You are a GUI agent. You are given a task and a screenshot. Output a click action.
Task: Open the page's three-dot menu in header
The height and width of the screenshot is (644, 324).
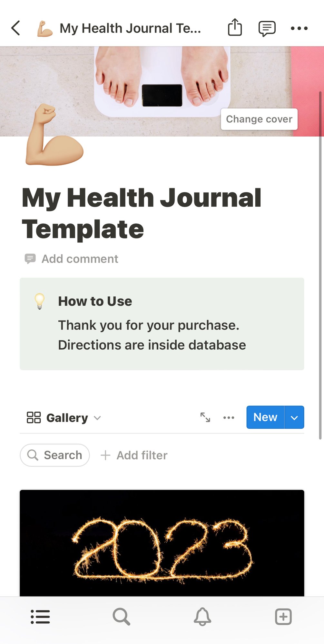pyautogui.click(x=299, y=28)
